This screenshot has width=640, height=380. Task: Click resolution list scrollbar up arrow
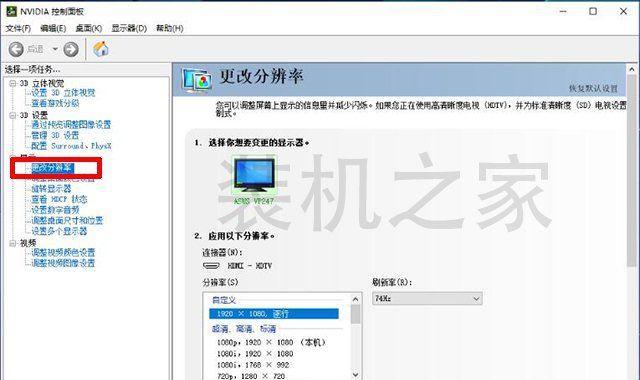click(355, 299)
